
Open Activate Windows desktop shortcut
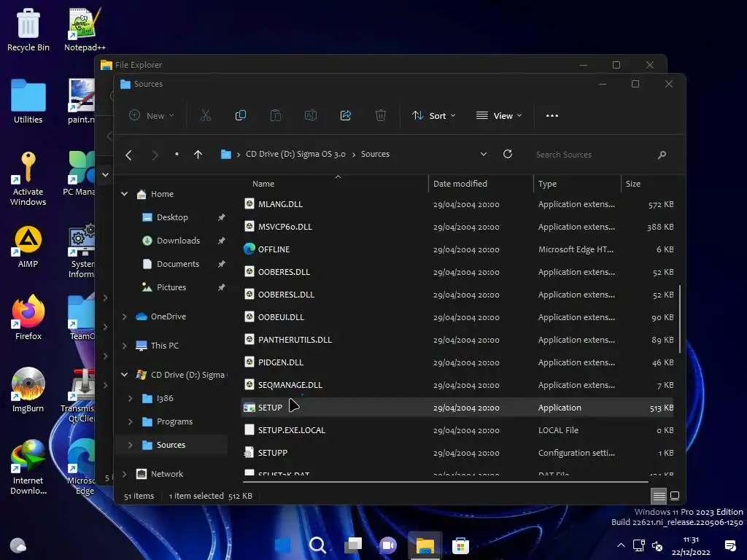click(28, 179)
